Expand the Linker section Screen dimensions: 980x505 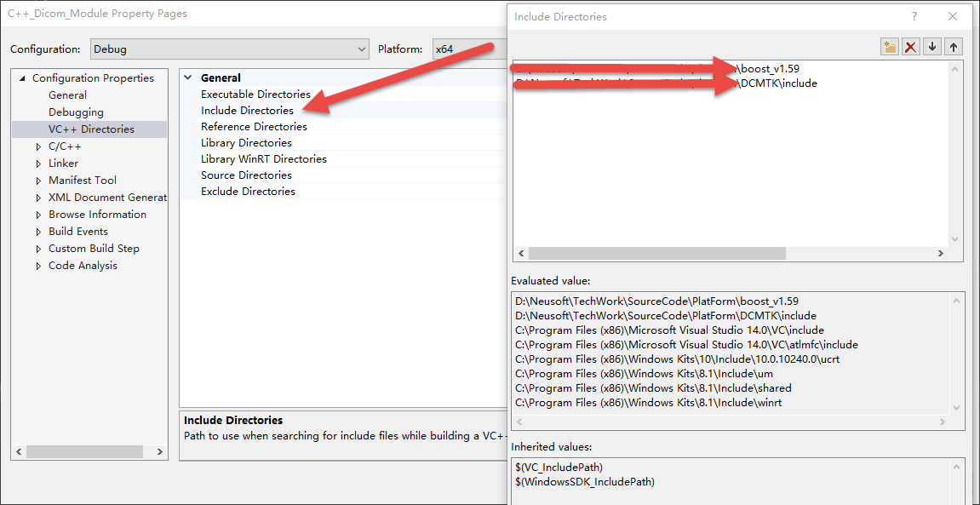pos(37,163)
